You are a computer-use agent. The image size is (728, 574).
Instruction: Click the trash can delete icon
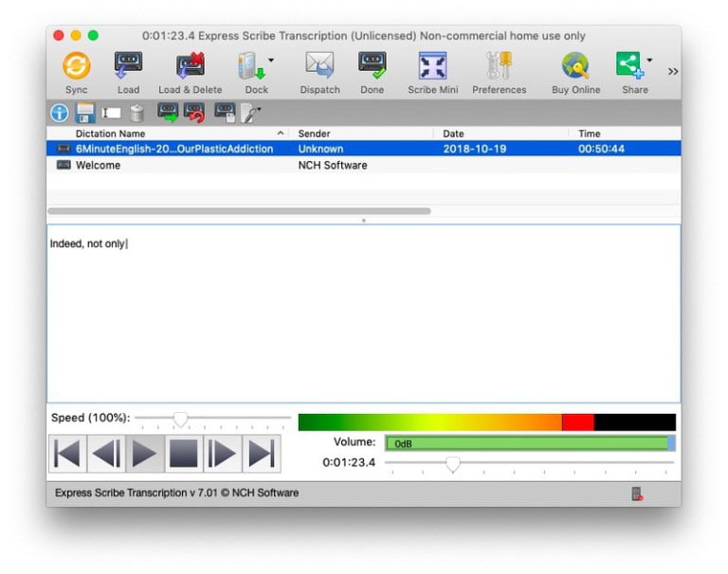(x=136, y=114)
